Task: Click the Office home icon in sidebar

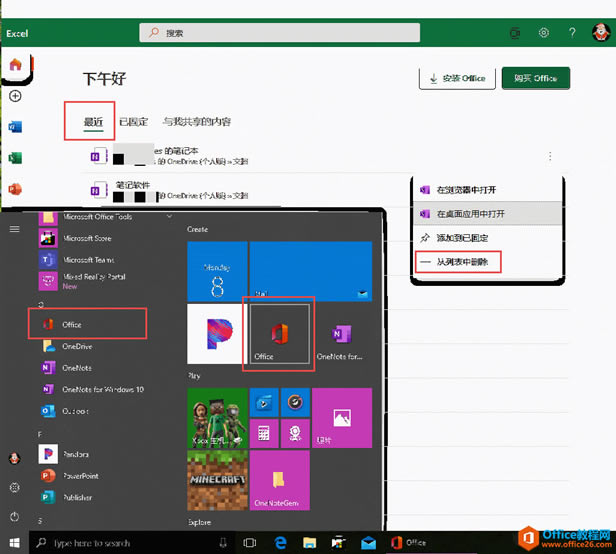Action: [15, 64]
